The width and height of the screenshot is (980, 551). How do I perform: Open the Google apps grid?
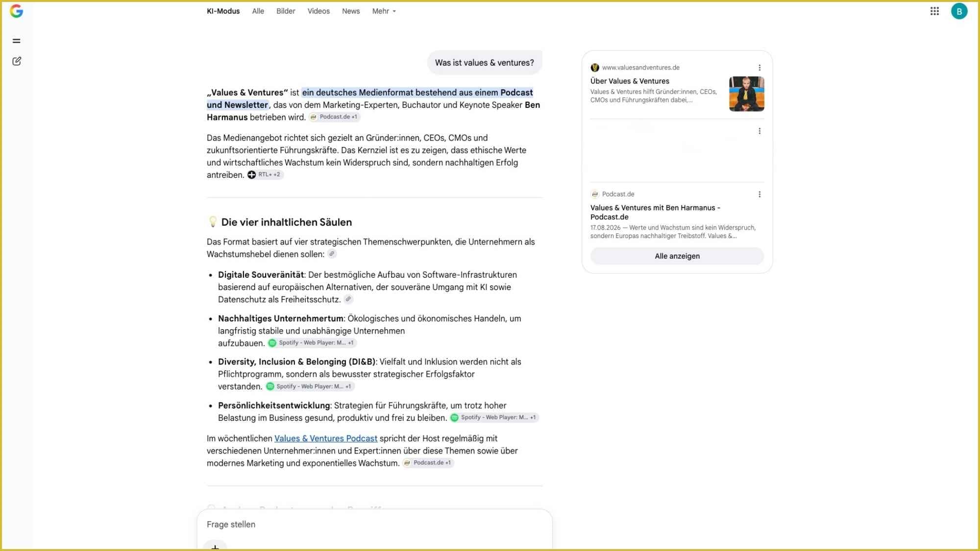click(934, 11)
